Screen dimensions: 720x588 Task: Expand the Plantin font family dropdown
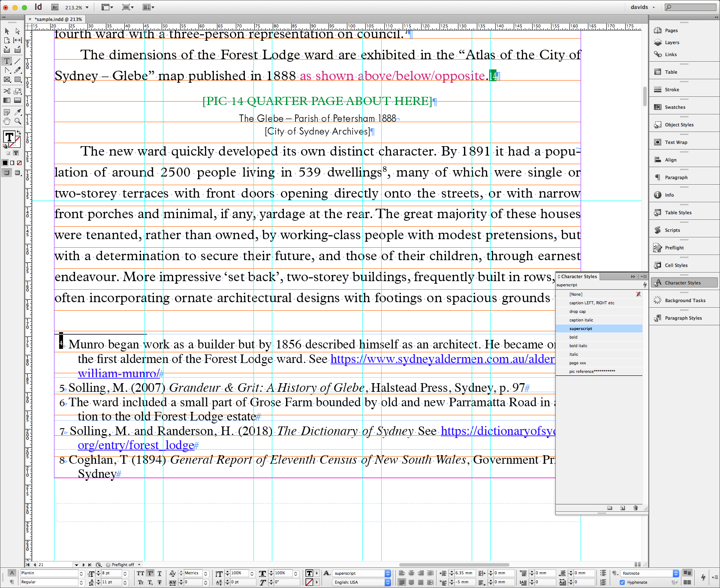pos(81,573)
